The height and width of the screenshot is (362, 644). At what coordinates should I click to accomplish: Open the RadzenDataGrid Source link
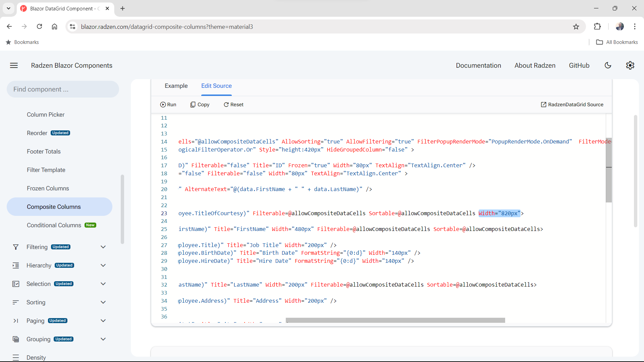572,104
